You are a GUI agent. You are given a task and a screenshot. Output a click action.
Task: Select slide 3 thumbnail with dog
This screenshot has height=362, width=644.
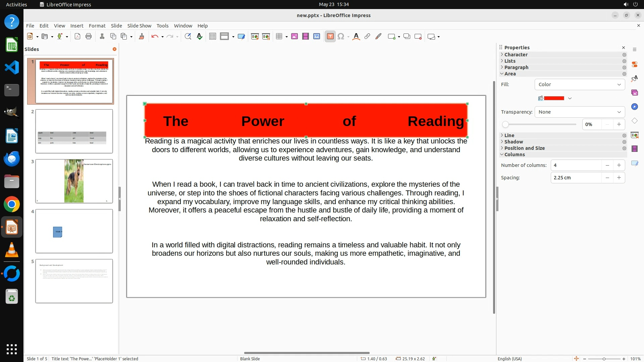coord(74,181)
